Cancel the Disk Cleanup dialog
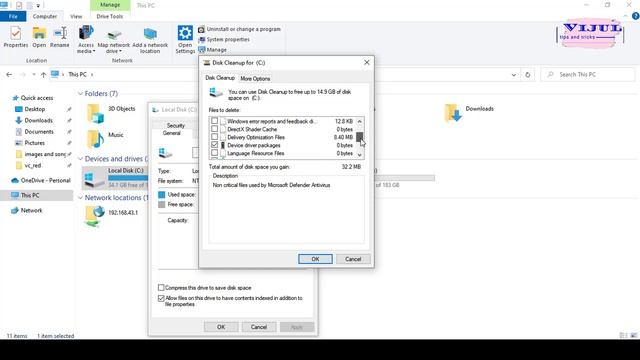This screenshot has width=640, height=360. 353,259
